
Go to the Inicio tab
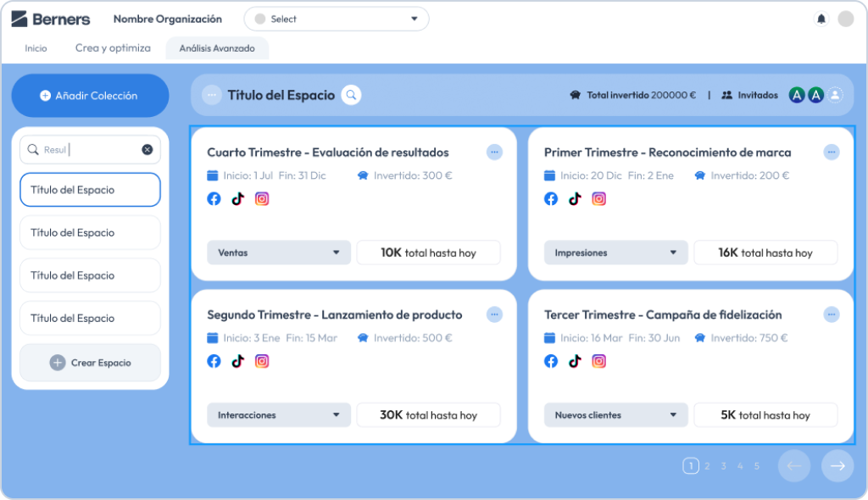36,48
